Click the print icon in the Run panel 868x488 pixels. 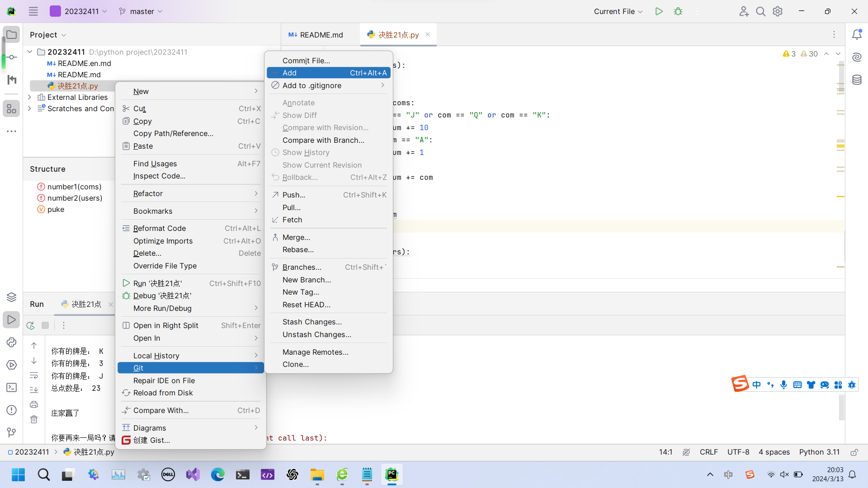pyautogui.click(x=34, y=404)
